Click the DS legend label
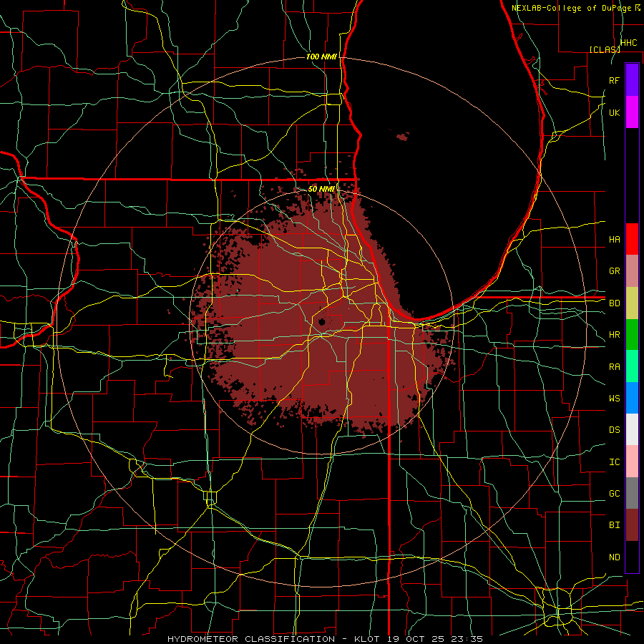The width and height of the screenshot is (644, 644). (x=614, y=430)
